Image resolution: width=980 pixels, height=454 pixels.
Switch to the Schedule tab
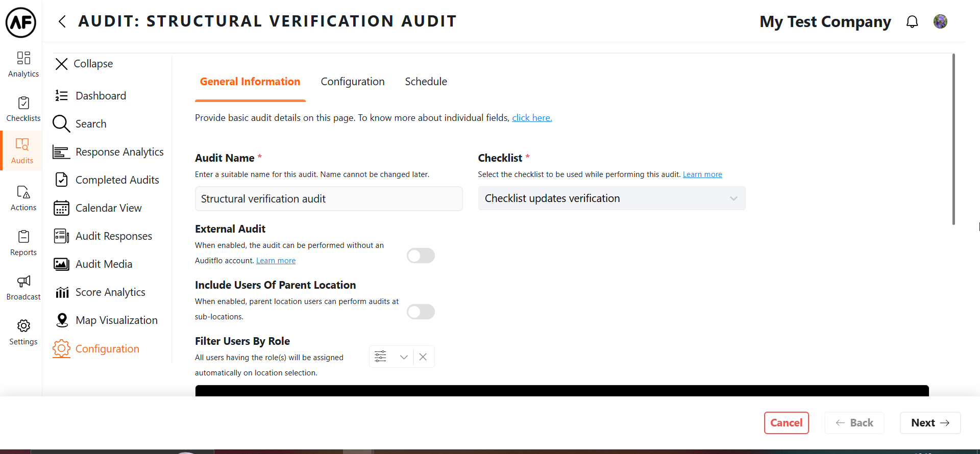pos(426,82)
